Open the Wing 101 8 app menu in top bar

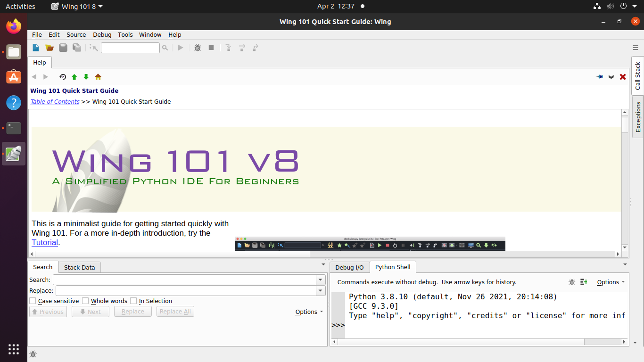[x=77, y=6]
